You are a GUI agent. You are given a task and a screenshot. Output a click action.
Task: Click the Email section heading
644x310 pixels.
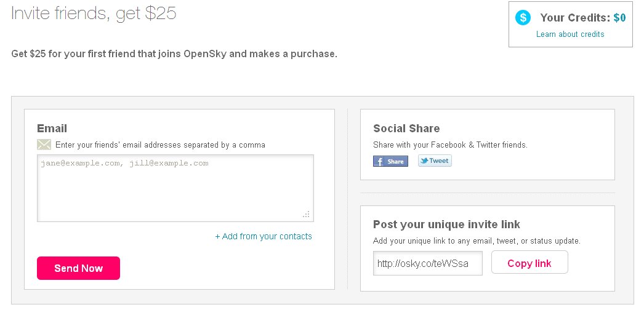point(52,129)
